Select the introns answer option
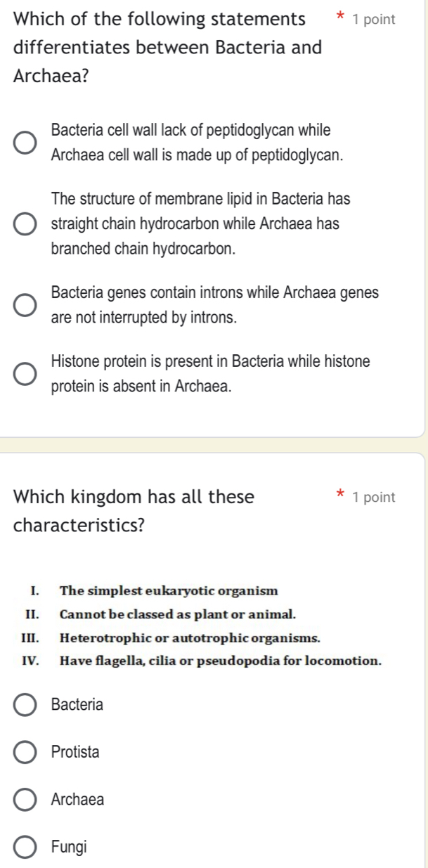Image resolution: width=428 pixels, height=868 pixels. pos(23,305)
